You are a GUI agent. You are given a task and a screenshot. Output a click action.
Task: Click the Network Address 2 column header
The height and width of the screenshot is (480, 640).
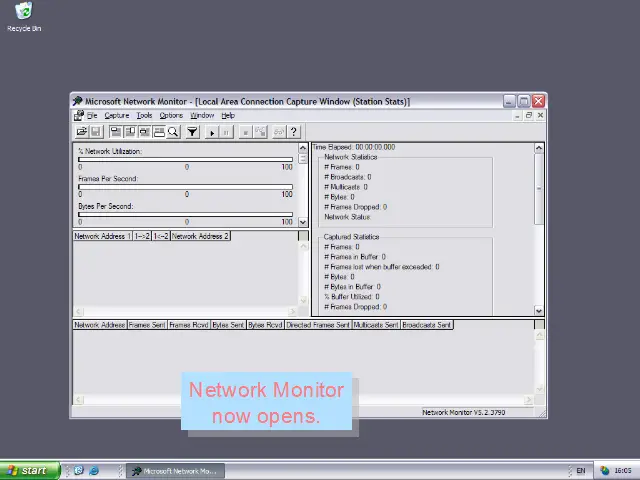tap(200, 236)
